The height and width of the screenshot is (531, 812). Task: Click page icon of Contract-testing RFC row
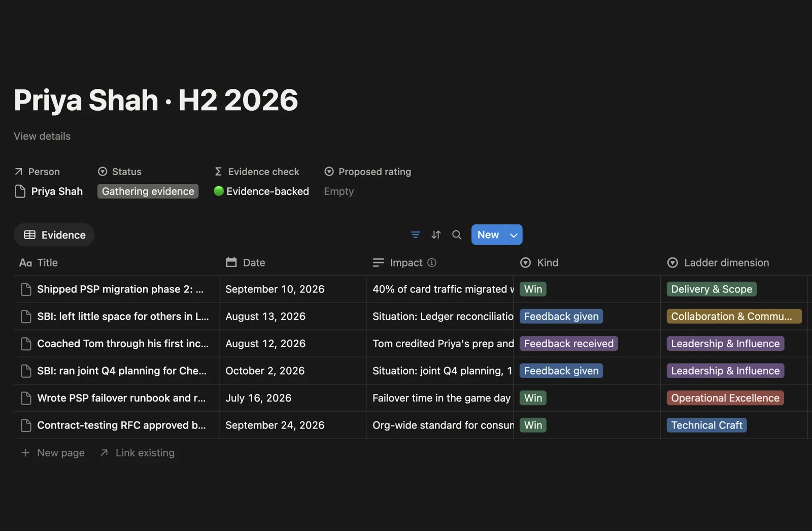click(x=26, y=425)
